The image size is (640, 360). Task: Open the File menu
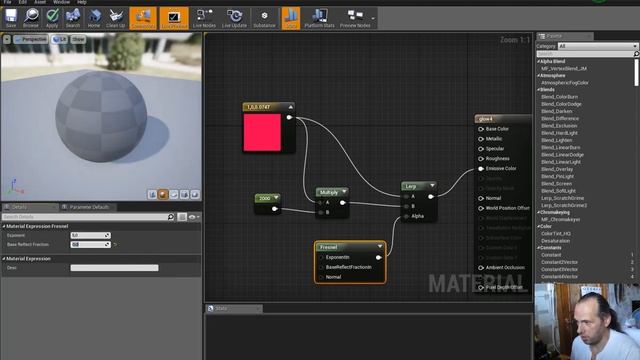[x=8, y=2]
